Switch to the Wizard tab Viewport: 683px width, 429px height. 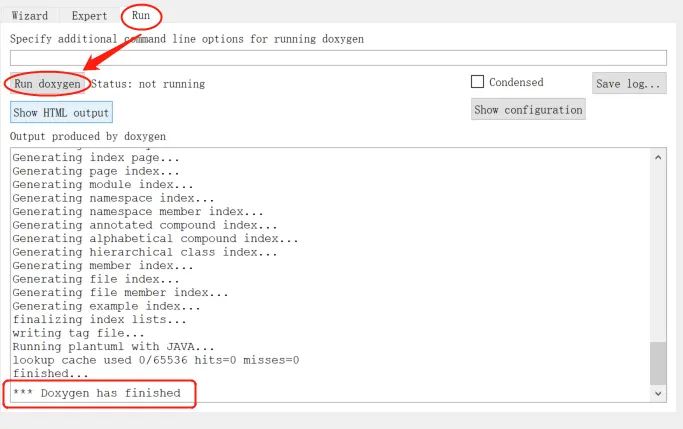(30, 16)
